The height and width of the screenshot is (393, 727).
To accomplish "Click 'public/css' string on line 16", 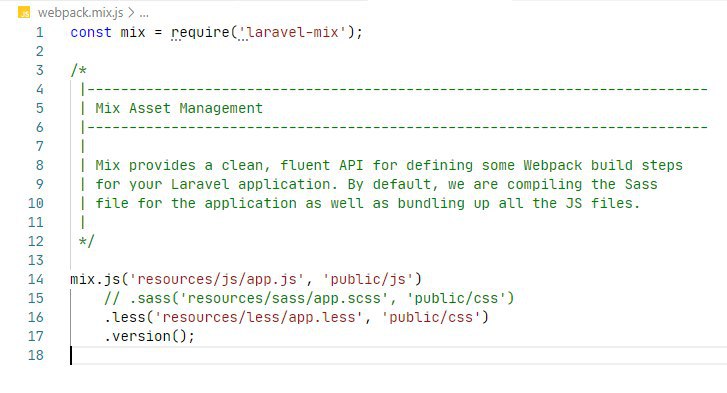I will coord(431,317).
